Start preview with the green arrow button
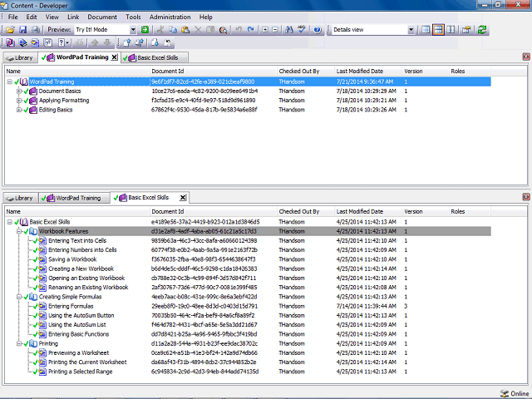This screenshot has height=399, width=532. [x=145, y=30]
